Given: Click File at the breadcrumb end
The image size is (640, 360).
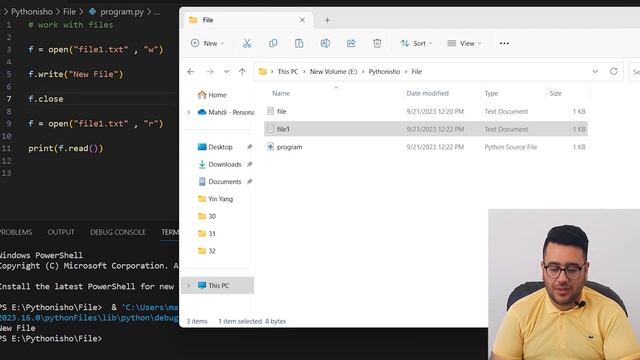Looking at the screenshot, I should tap(416, 71).
